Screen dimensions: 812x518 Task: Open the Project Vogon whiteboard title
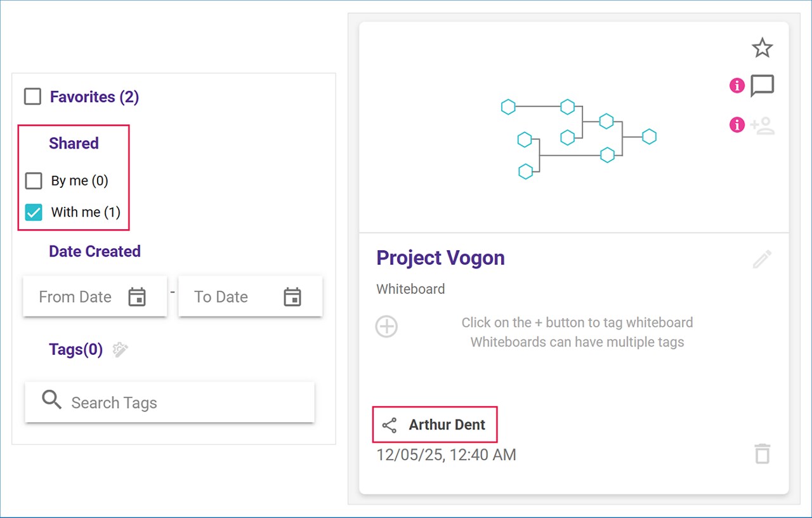440,258
